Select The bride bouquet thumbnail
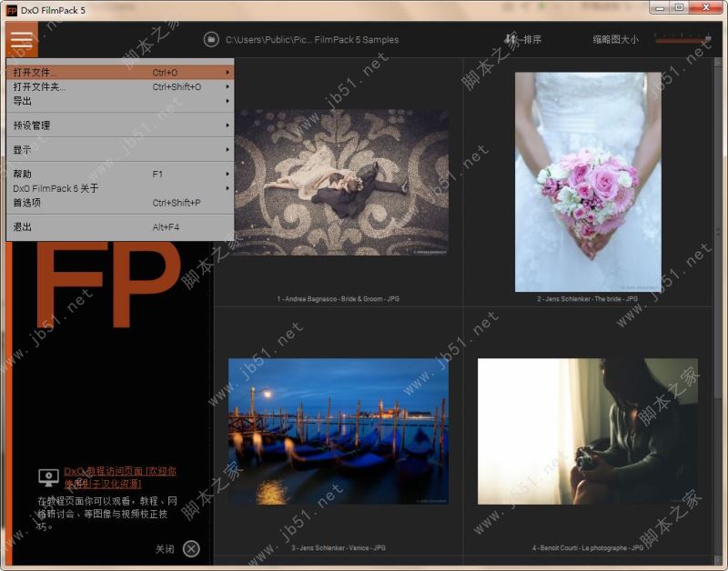This screenshot has height=571, width=728. click(x=588, y=182)
